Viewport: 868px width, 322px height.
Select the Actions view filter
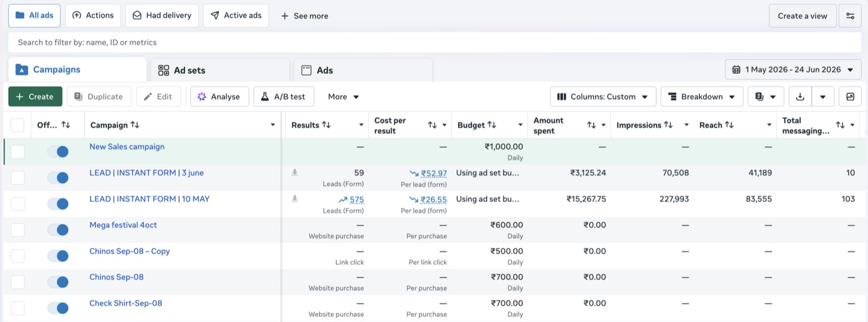(93, 15)
